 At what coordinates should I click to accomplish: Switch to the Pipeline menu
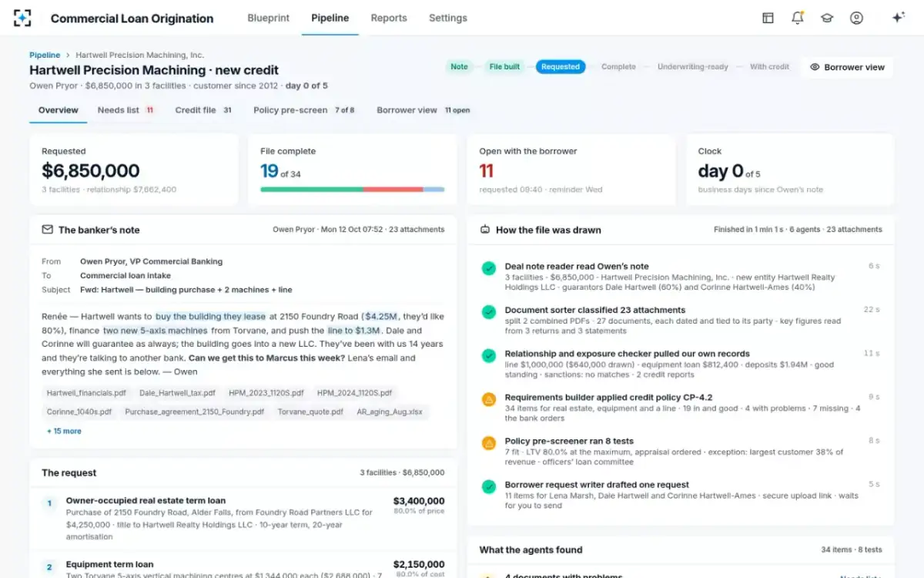[x=330, y=18]
